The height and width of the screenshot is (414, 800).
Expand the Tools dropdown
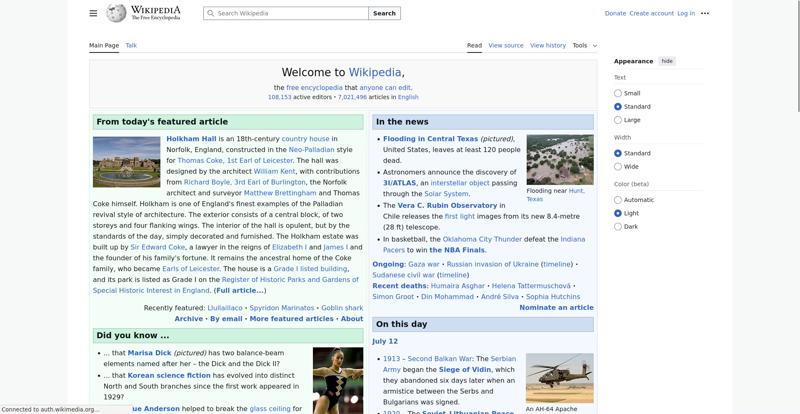tap(584, 45)
